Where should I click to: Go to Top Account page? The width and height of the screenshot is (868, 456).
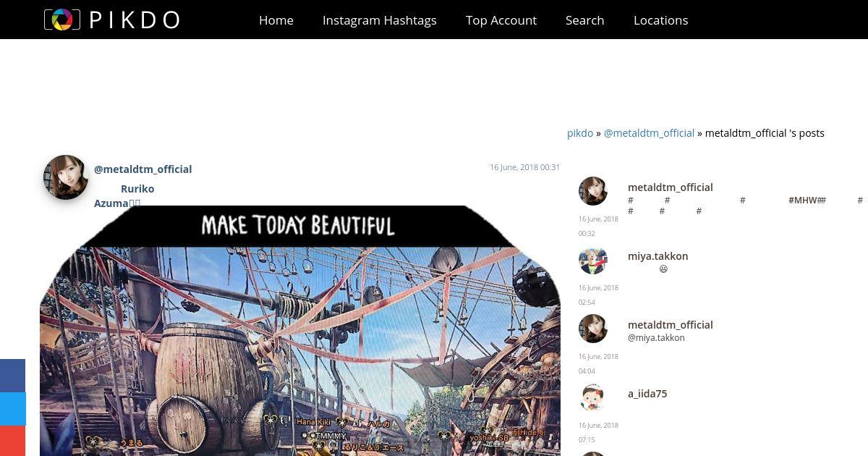(501, 20)
